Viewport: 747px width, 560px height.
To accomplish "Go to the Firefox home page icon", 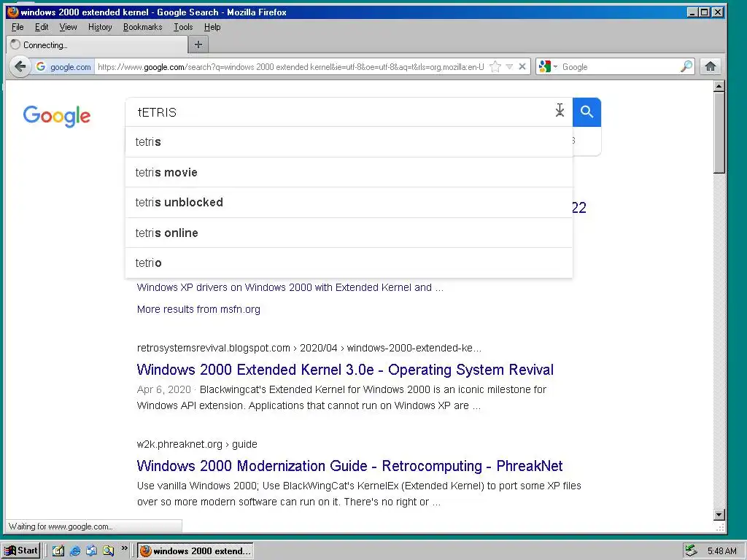I will point(711,66).
